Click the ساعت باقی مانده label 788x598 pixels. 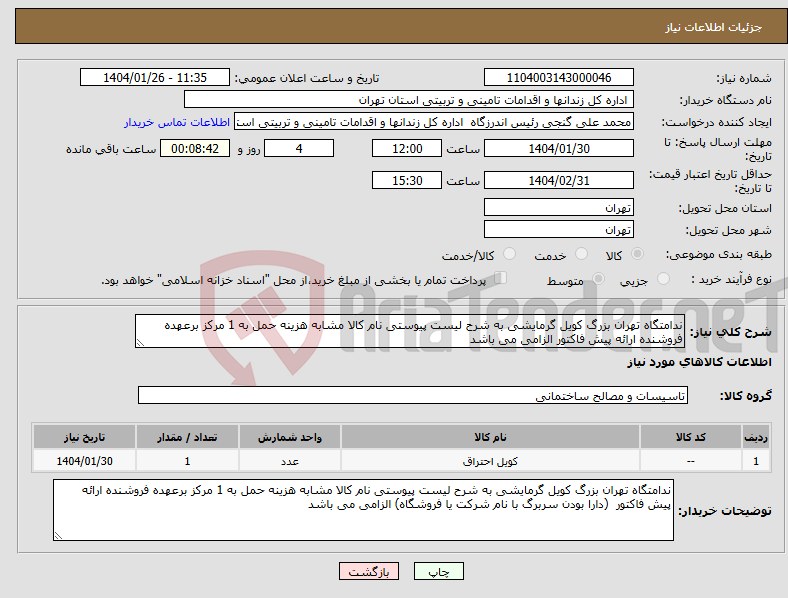(x=111, y=149)
